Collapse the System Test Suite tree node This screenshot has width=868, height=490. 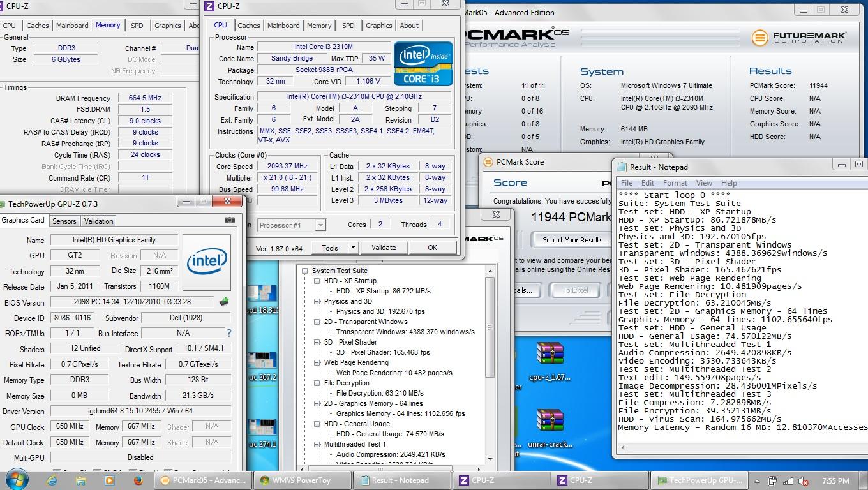(306, 271)
